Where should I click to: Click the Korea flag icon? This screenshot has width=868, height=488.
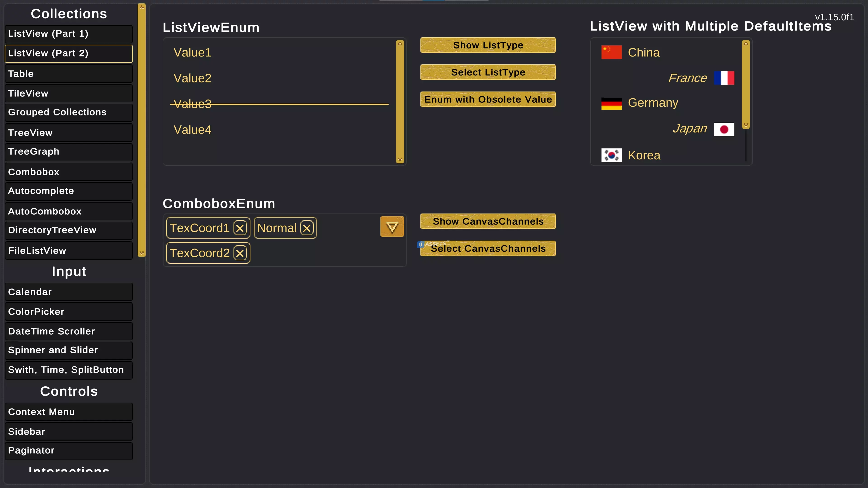611,155
